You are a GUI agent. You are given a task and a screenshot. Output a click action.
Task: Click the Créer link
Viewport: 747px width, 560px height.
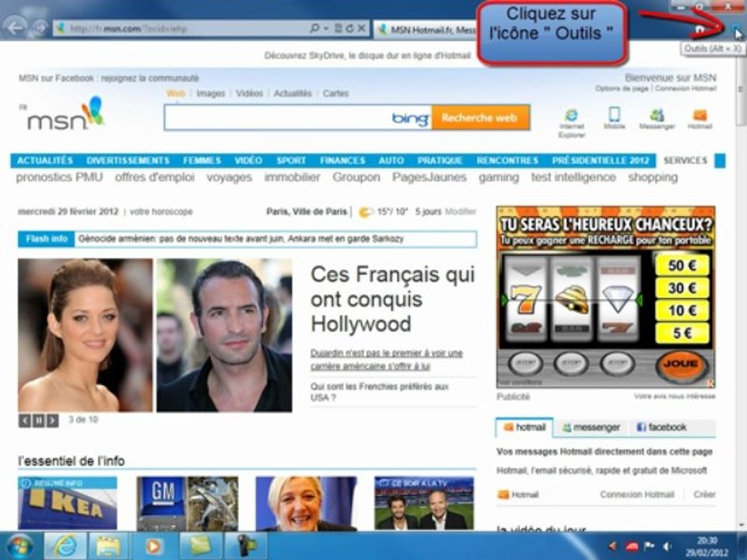[704, 495]
